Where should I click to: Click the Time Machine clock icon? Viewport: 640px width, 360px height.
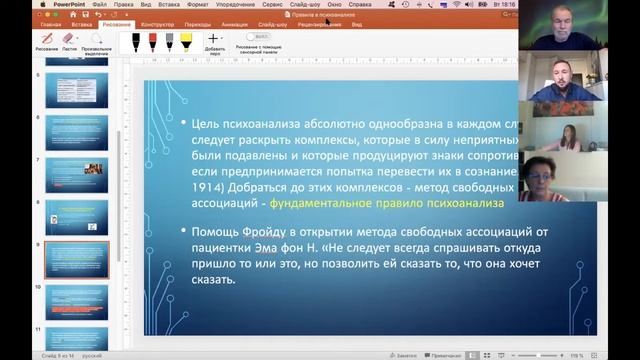click(x=405, y=4)
